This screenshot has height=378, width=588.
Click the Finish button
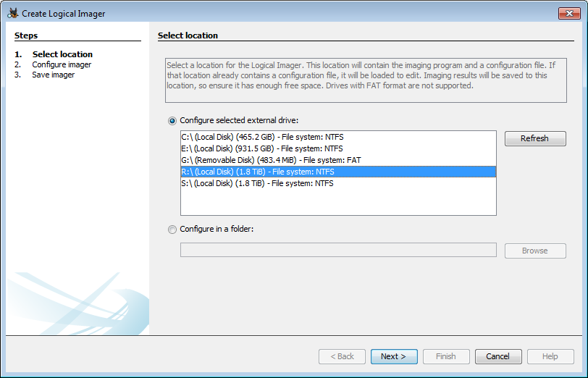pyautogui.click(x=445, y=356)
